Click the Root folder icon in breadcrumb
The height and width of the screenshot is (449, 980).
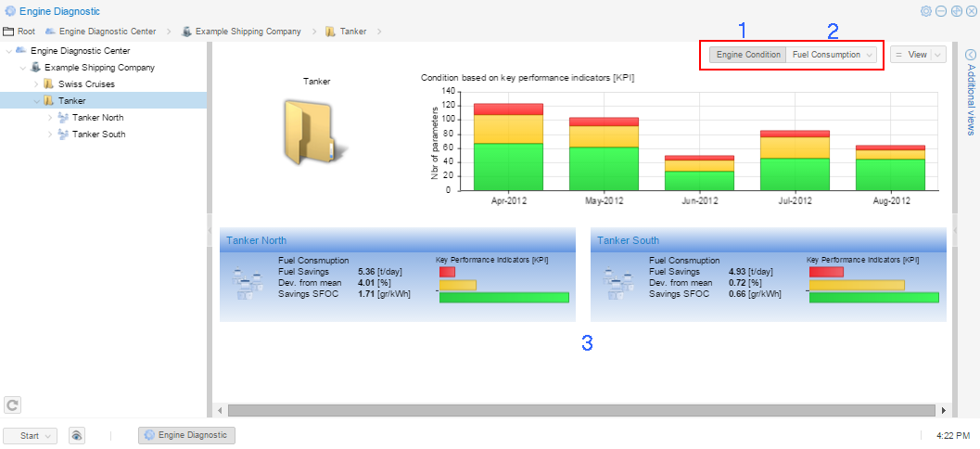pyautogui.click(x=8, y=32)
